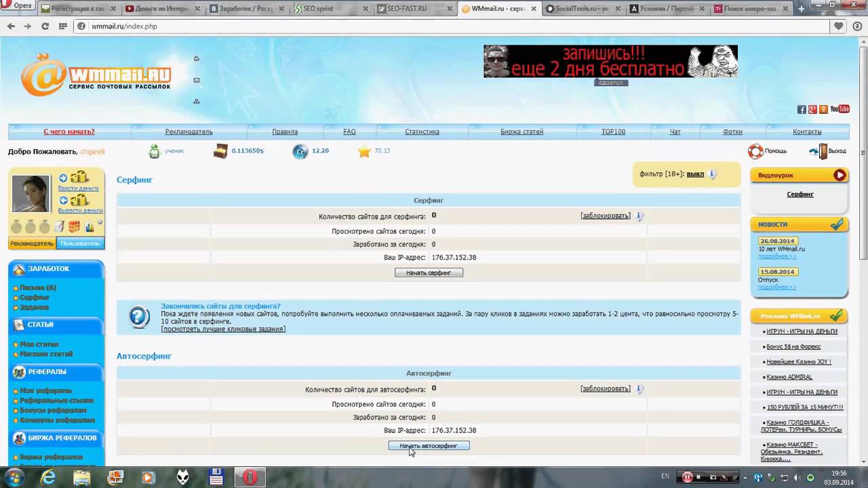Open TOP100 in top navigation

[613, 131]
